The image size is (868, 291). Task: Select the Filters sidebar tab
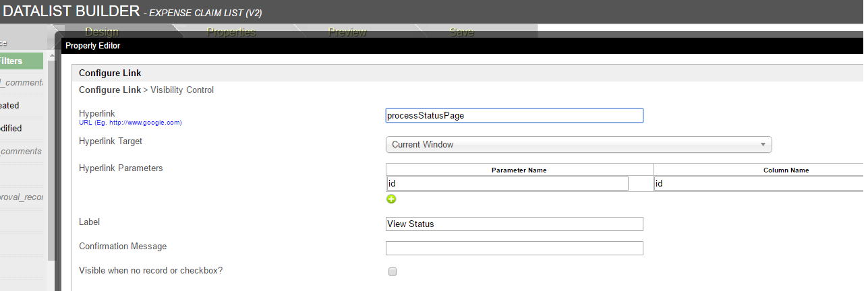click(x=21, y=61)
